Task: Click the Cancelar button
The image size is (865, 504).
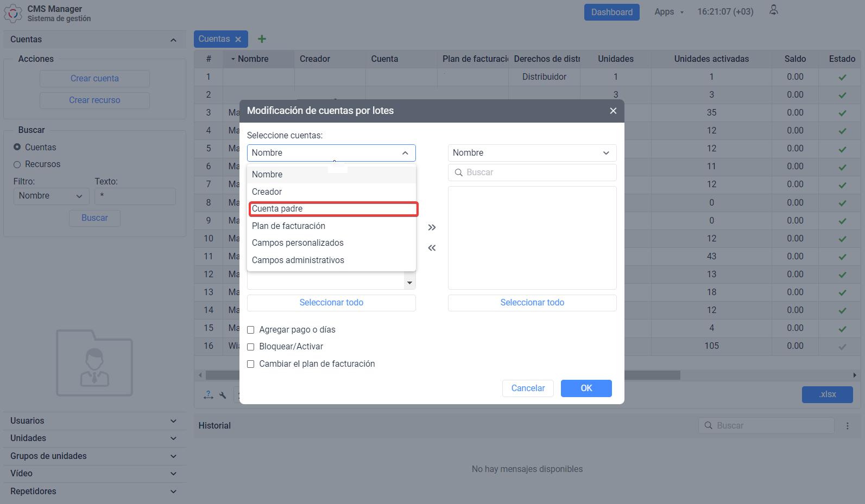Action: pos(528,388)
